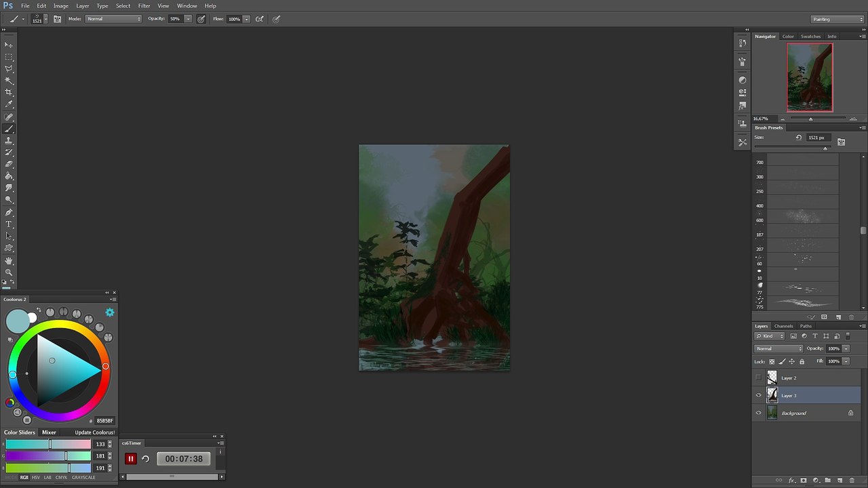Select HSV color slider mode
868x488 pixels.
tap(36, 477)
